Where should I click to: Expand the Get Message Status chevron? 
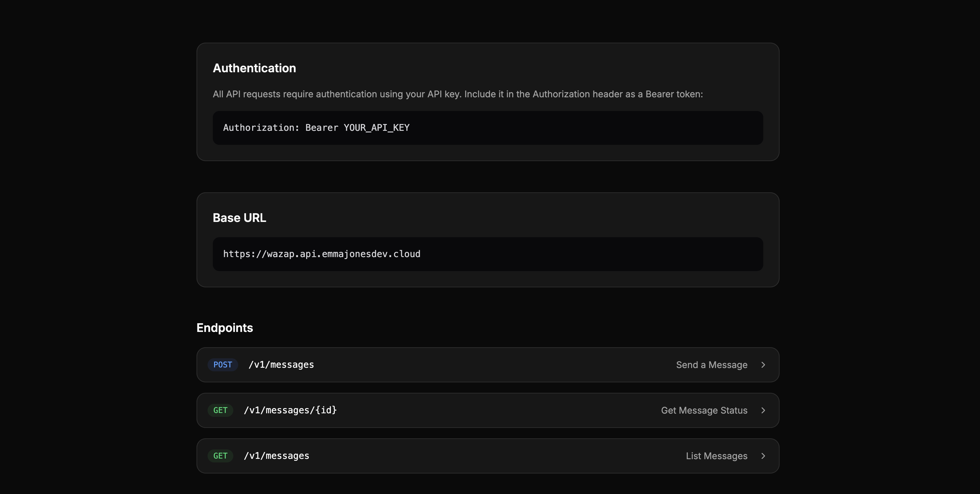763,410
